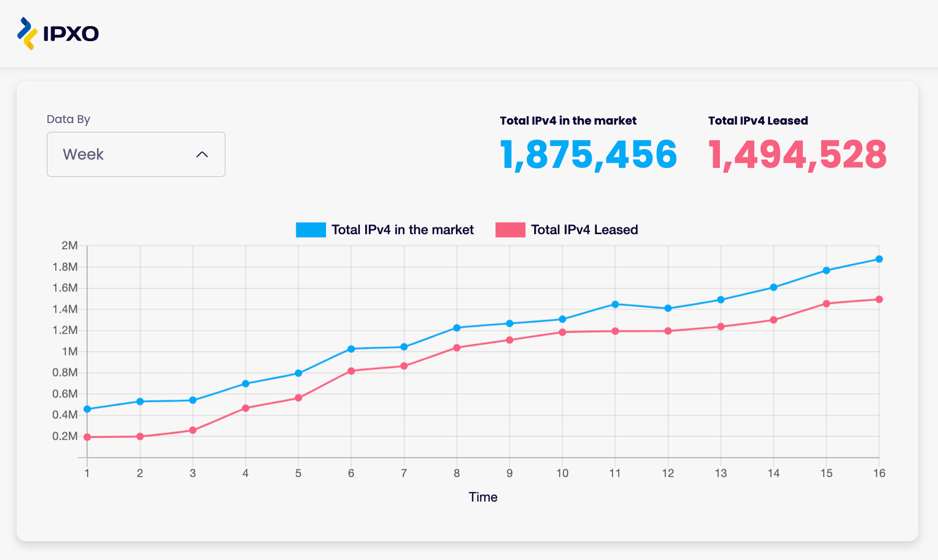Viewport: 938px width, 560px height.
Task: Collapse the dropdown using the chevron arrow
Action: (202, 154)
